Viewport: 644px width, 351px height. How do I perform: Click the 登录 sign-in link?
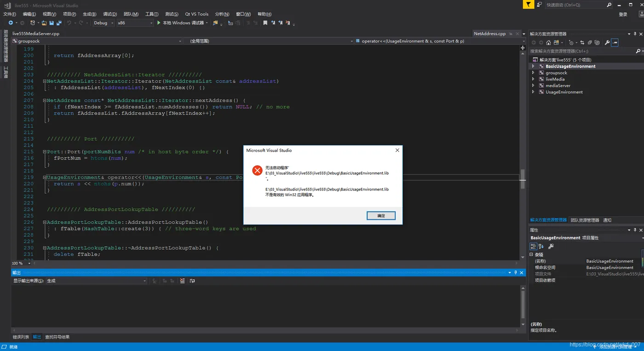click(x=623, y=14)
